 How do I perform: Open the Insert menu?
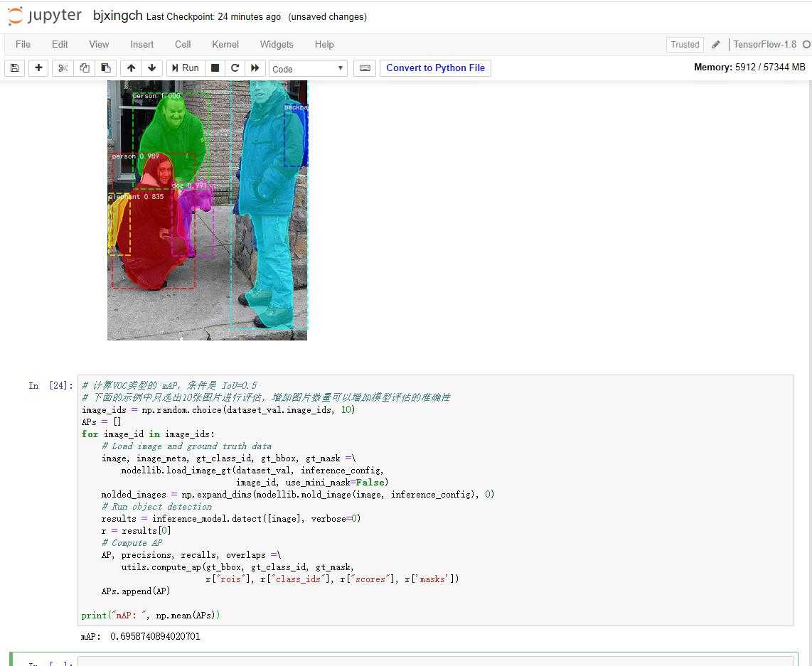[142, 45]
